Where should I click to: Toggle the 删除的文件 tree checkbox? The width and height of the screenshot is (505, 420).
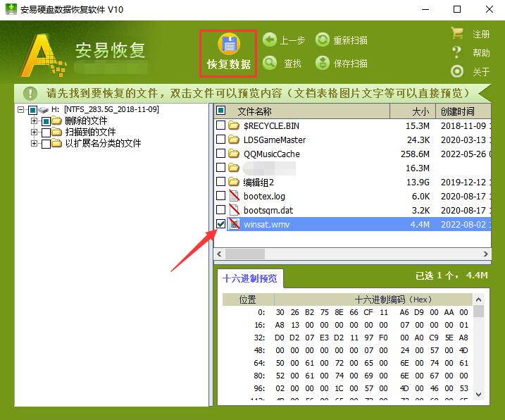pos(46,121)
